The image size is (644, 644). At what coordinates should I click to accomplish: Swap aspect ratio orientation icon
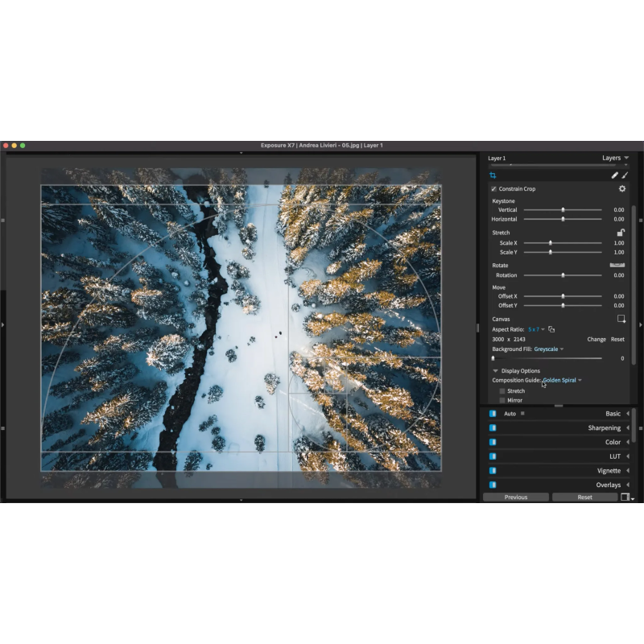tap(552, 329)
